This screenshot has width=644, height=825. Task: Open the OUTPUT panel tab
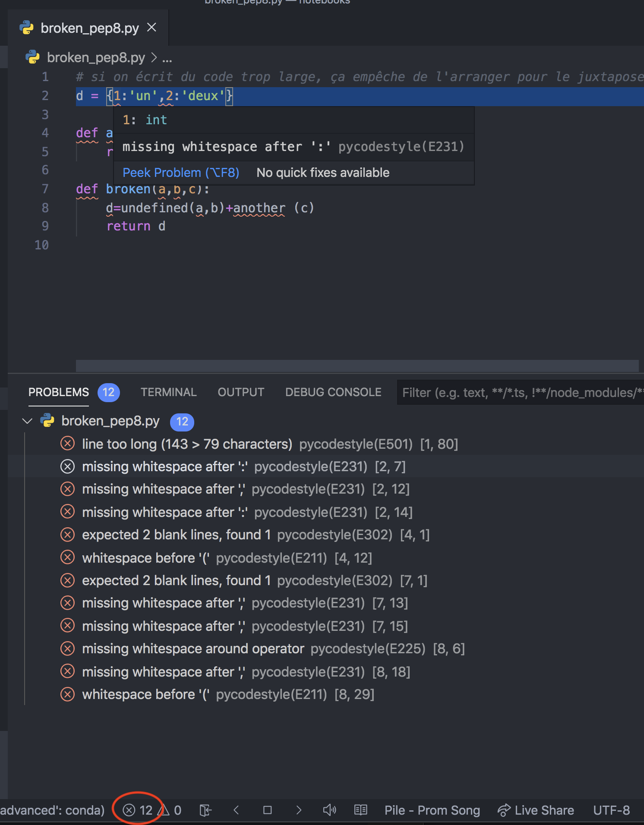click(x=240, y=392)
